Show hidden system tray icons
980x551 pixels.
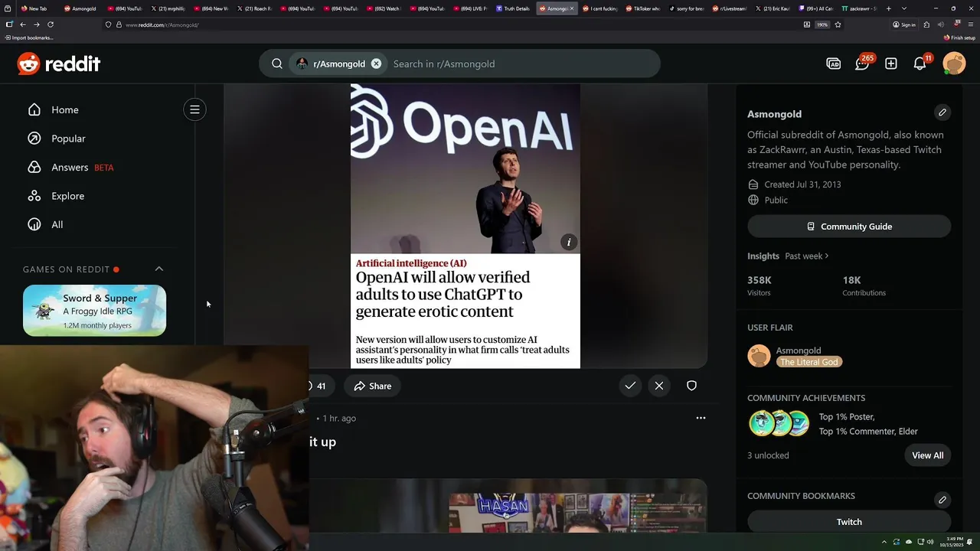click(x=884, y=542)
